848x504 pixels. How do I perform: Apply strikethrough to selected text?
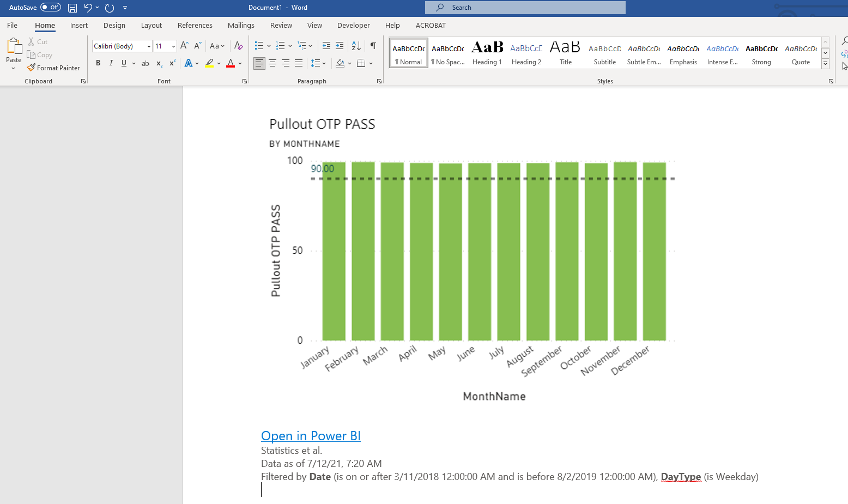coord(146,63)
